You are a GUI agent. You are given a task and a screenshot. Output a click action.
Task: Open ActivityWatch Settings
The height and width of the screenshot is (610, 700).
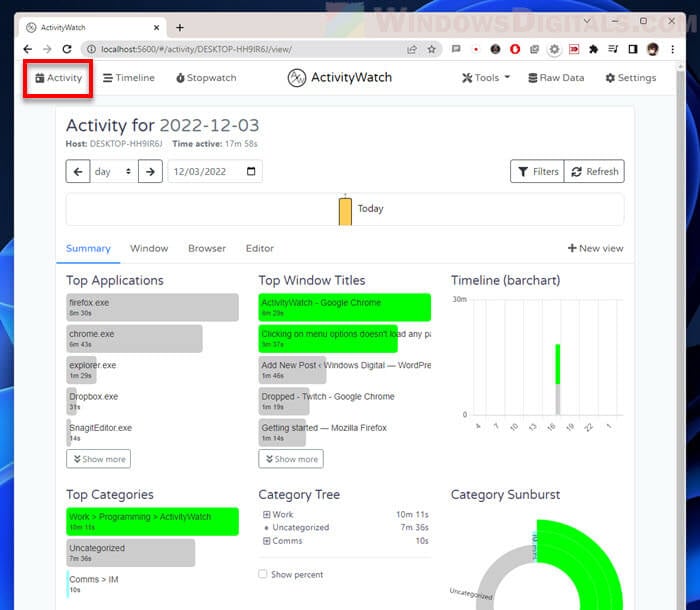tap(630, 78)
